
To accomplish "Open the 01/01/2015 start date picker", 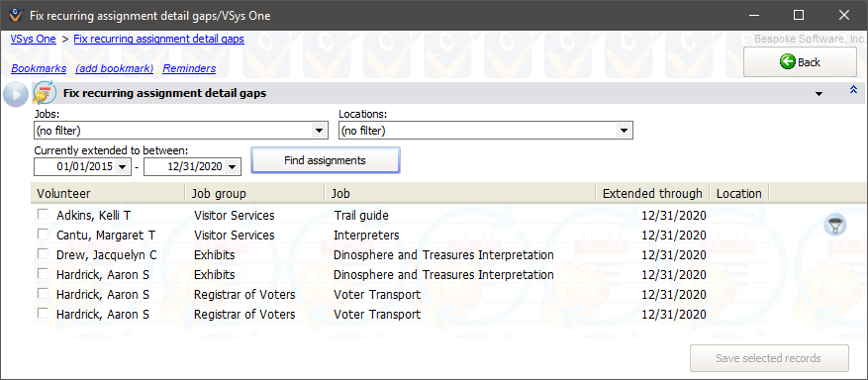I will click(123, 167).
